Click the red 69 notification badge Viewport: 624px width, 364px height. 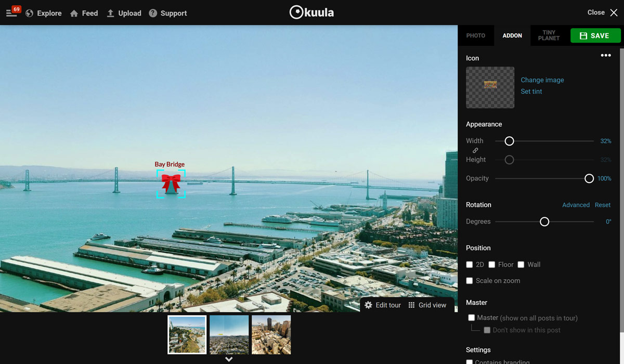click(17, 9)
